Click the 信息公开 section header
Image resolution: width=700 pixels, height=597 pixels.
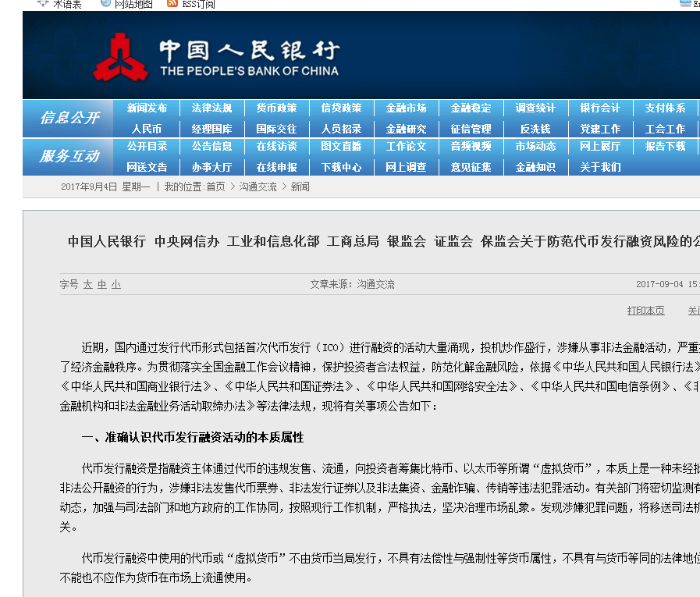(x=69, y=118)
